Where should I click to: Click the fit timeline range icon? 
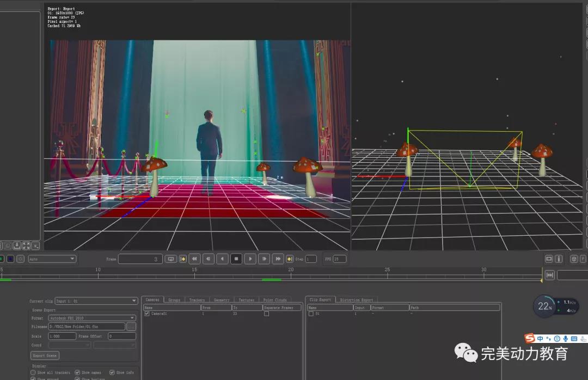pos(549,275)
